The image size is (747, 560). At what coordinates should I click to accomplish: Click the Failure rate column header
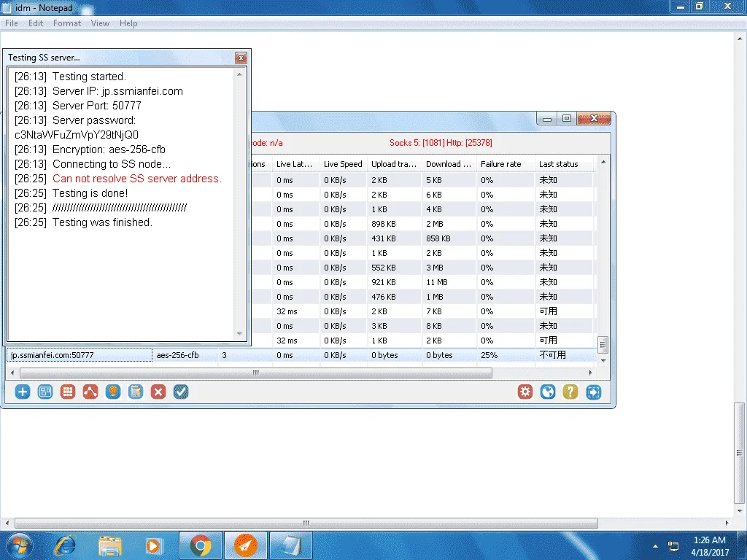(x=506, y=164)
